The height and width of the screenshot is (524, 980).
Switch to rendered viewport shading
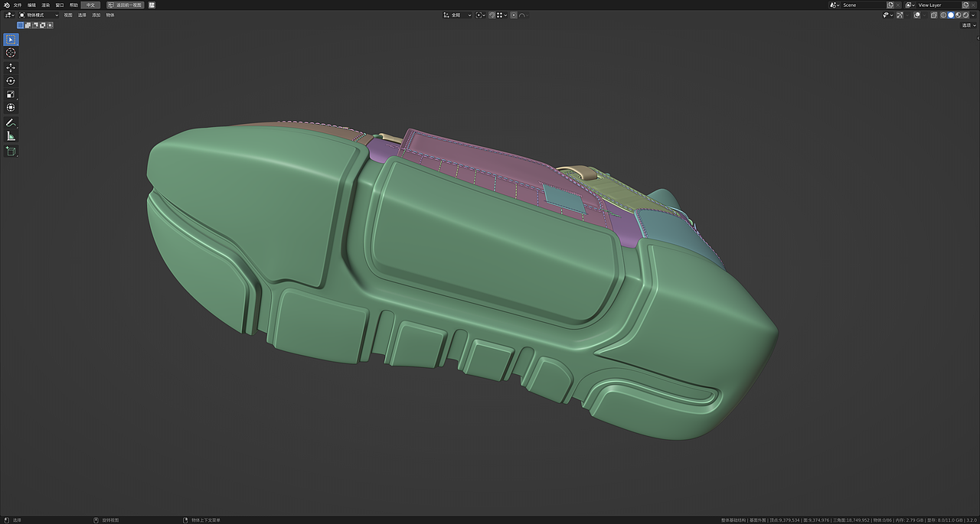coord(965,15)
